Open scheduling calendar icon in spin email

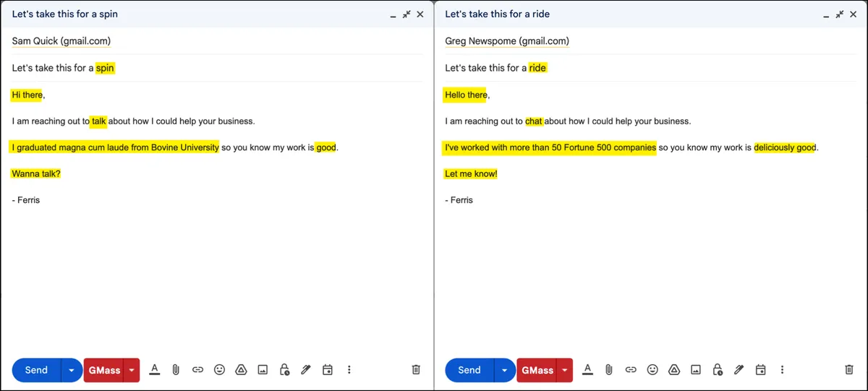tap(328, 369)
